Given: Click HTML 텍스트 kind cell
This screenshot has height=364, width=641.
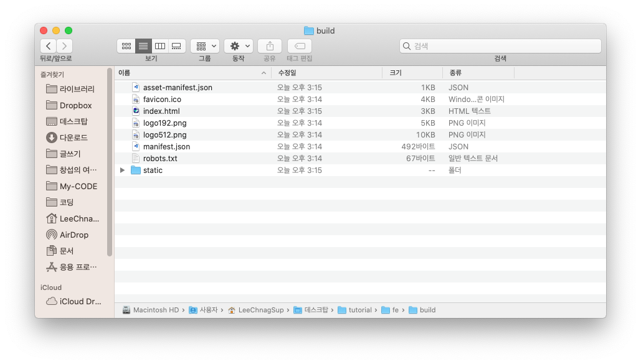Looking at the screenshot, I should tap(469, 111).
